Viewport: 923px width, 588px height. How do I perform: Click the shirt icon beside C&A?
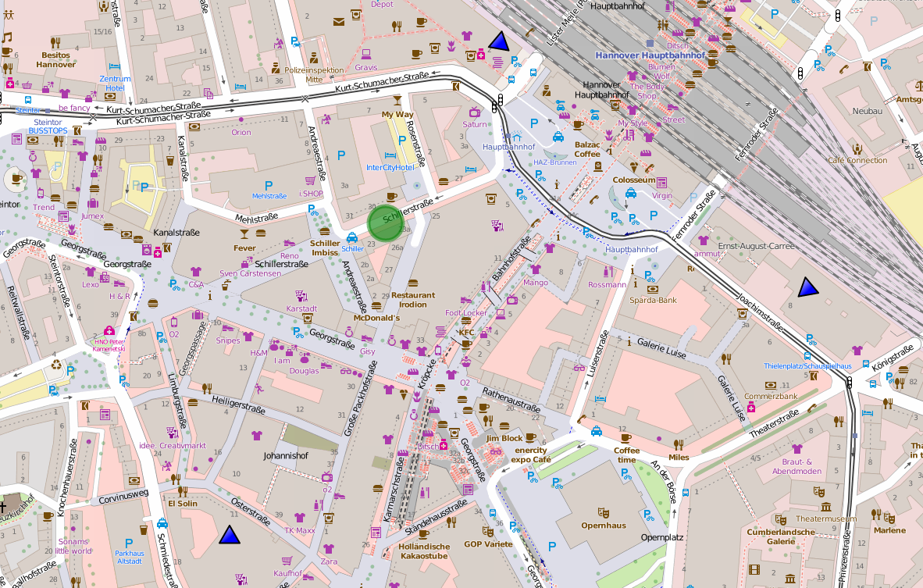(x=195, y=272)
